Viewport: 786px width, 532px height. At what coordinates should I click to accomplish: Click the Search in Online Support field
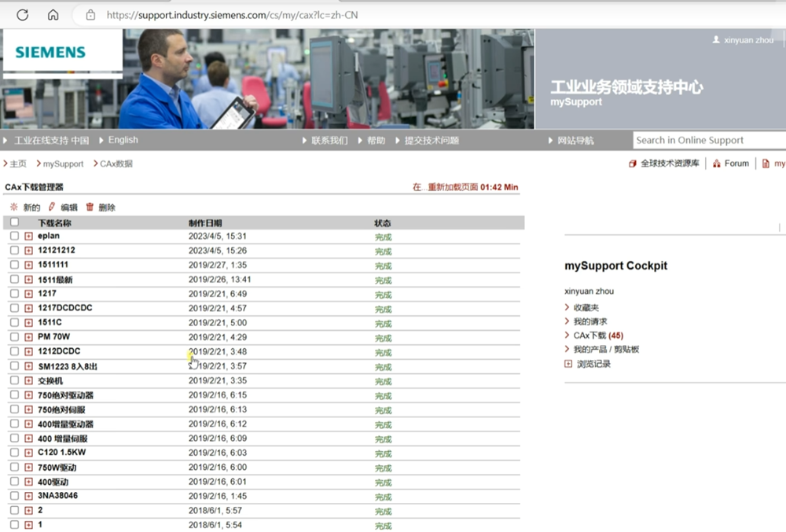tap(707, 140)
